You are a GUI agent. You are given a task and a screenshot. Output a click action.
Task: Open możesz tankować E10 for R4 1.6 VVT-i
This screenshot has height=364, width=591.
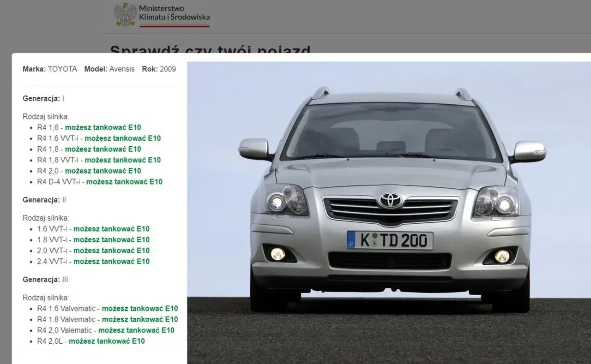tap(123, 138)
